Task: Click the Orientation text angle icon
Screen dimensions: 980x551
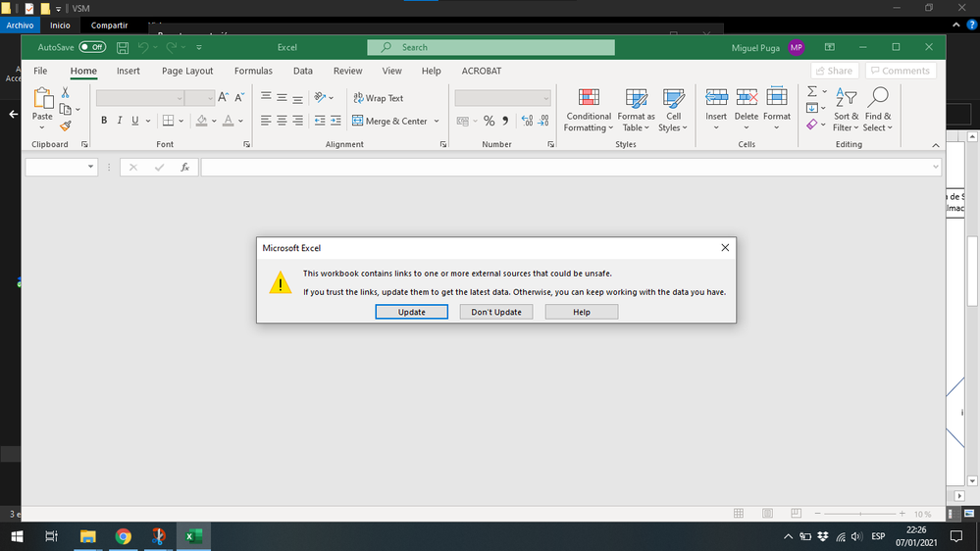Action: click(x=320, y=97)
